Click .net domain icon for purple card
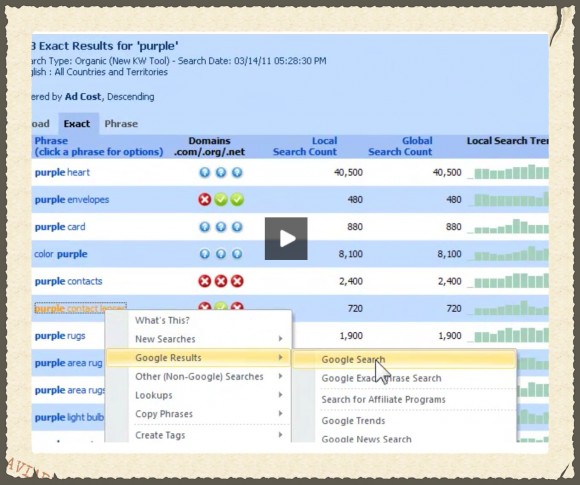 click(237, 227)
